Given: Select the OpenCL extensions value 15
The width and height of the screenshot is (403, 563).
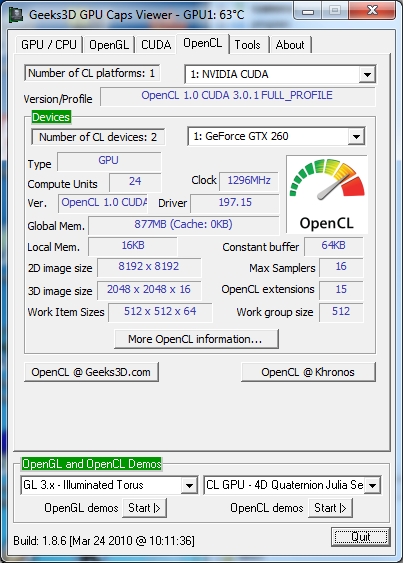Looking at the screenshot, I should (341, 290).
